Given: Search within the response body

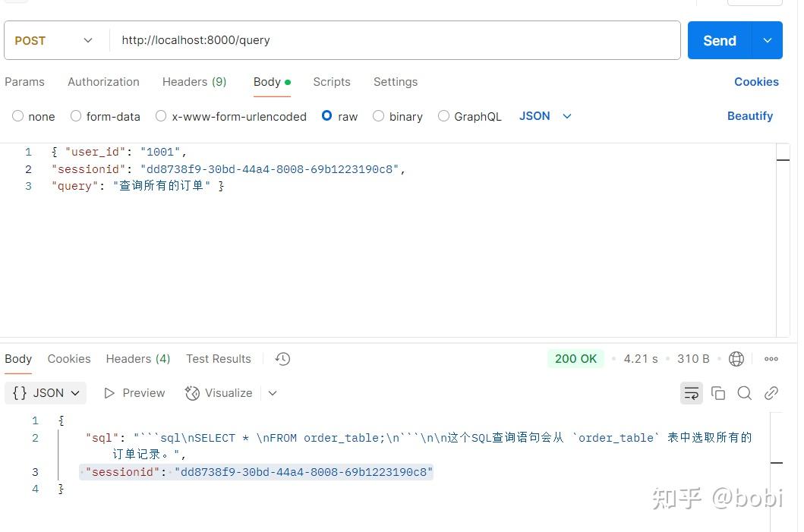Looking at the screenshot, I should [x=744, y=393].
